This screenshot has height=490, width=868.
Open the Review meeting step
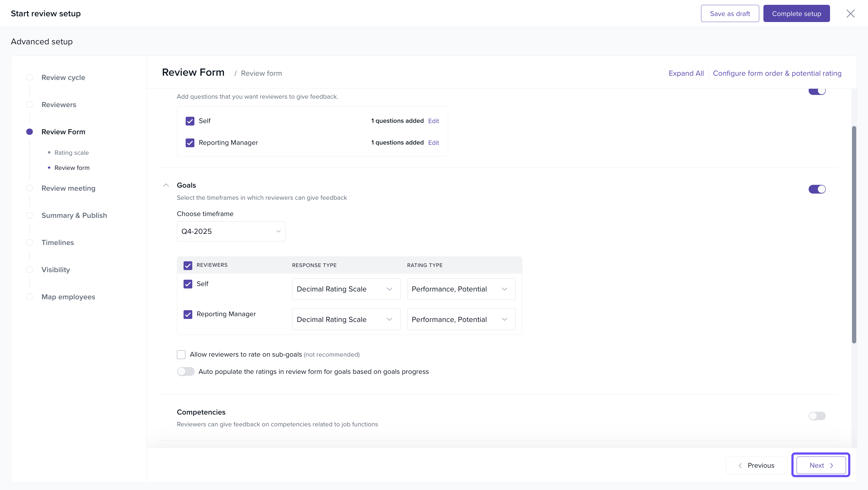68,188
